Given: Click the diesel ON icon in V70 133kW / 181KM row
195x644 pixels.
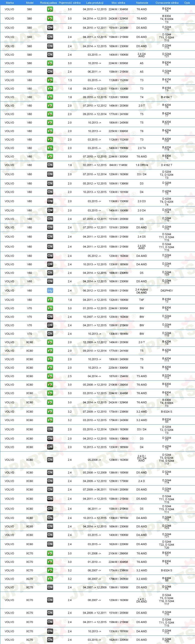Looking at the screenshot, I should pos(50,334).
